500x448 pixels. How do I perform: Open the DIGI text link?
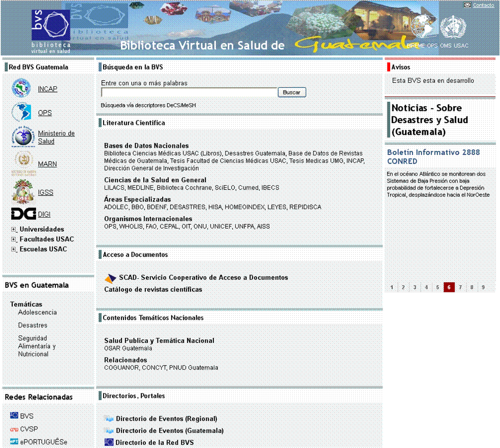(x=44, y=214)
